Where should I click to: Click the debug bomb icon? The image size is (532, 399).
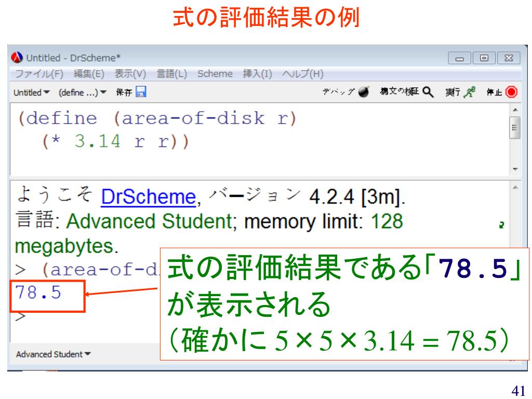coord(363,91)
